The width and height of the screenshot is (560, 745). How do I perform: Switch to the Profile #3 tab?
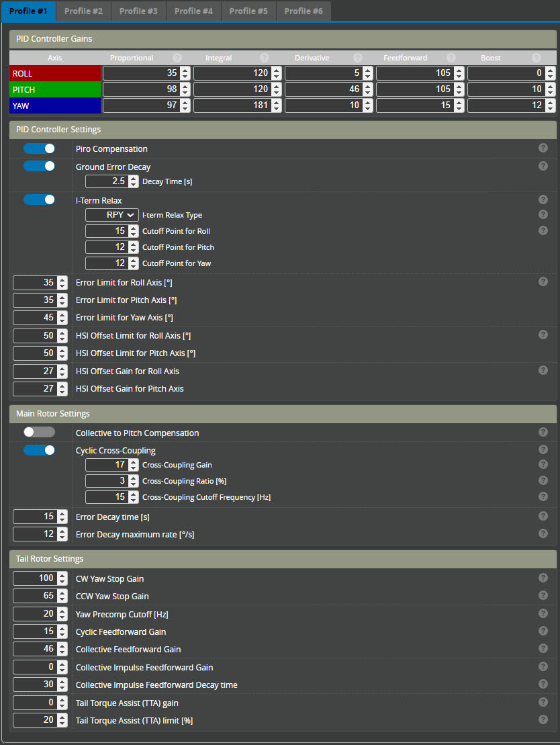(x=138, y=11)
